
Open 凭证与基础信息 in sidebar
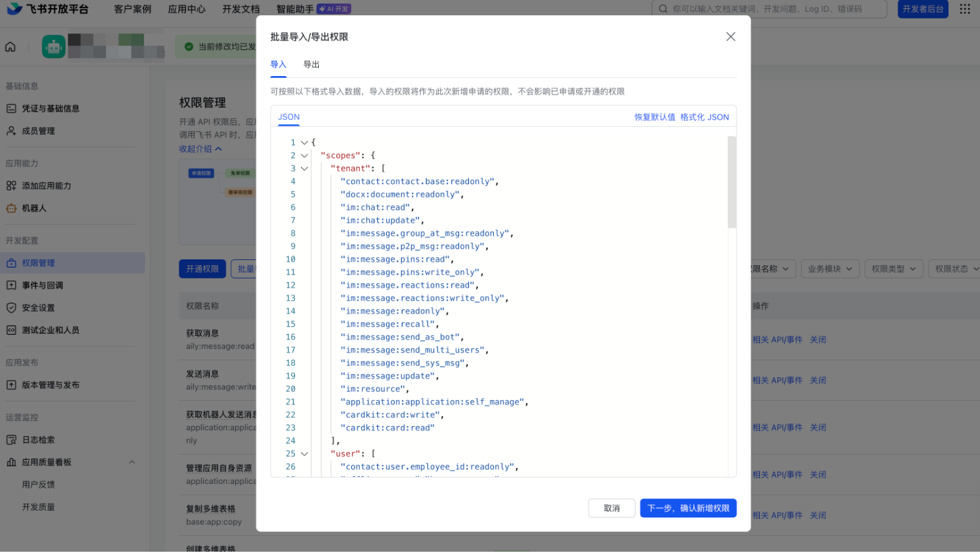(x=51, y=108)
